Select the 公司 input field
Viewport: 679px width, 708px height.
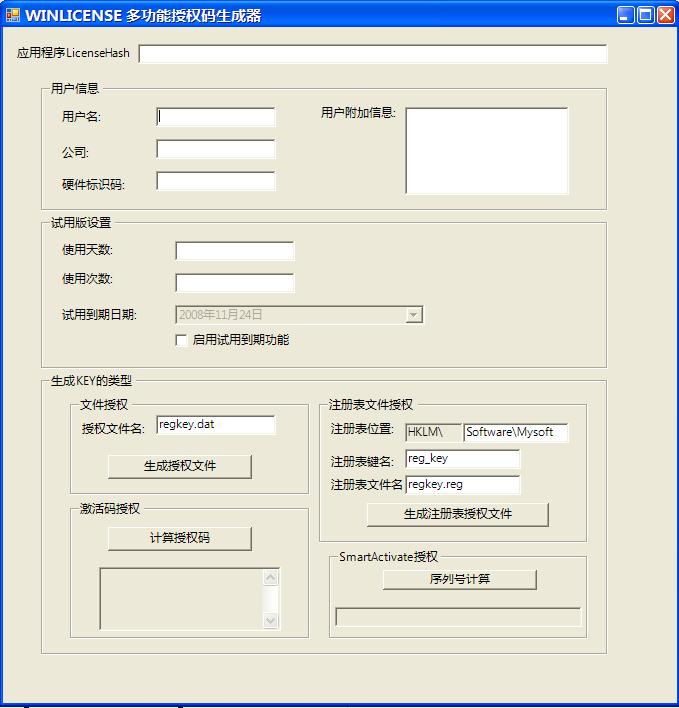click(215, 149)
